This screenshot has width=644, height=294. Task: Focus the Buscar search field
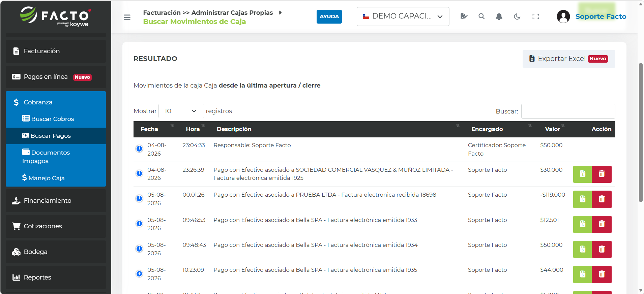click(x=568, y=111)
